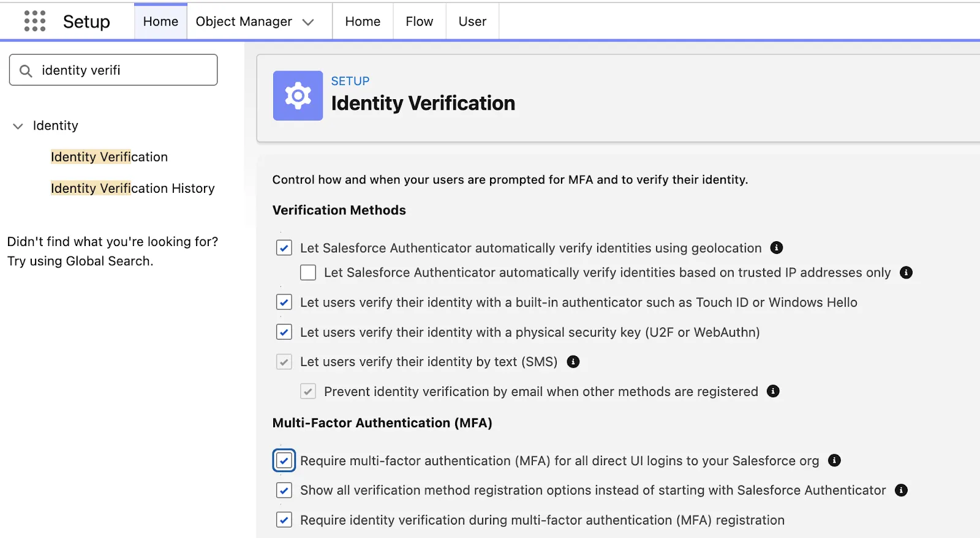
Task: Click the Quick Find search field
Action: point(123,70)
